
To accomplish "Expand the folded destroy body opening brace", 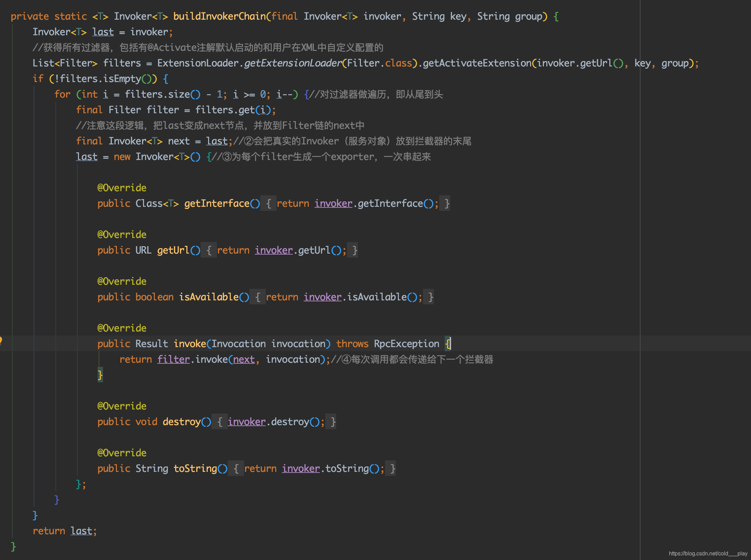I will tap(220, 422).
